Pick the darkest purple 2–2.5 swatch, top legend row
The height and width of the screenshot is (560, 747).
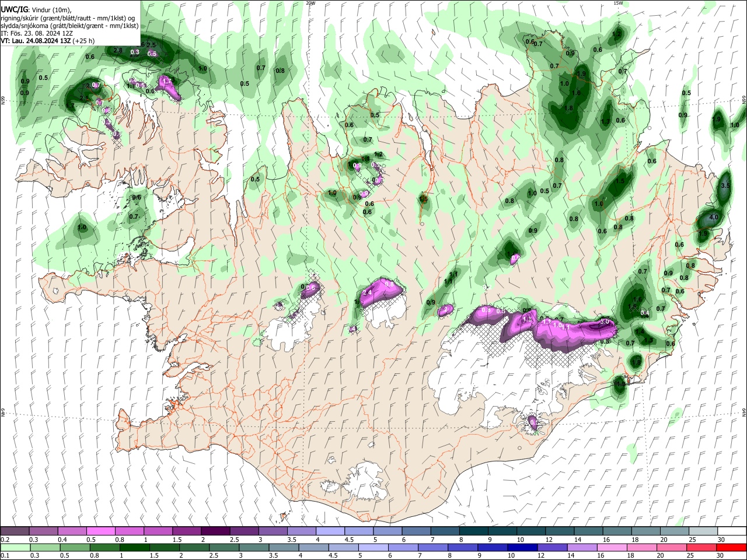point(215,531)
